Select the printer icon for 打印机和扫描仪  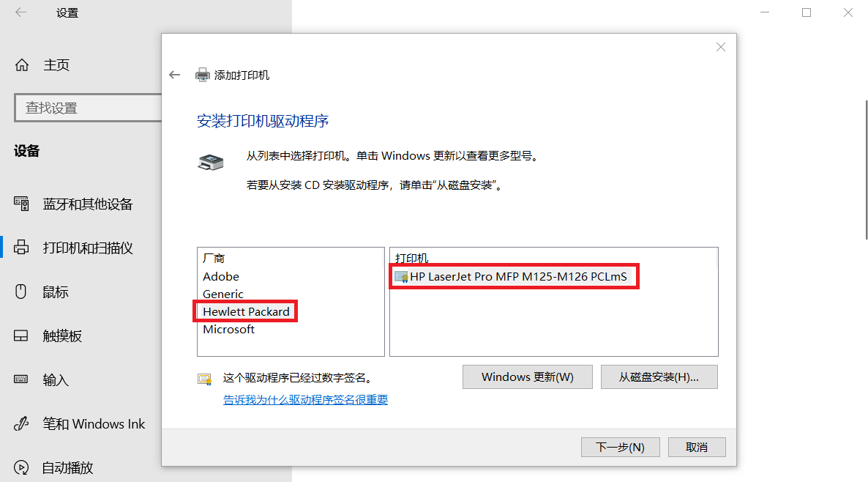point(21,248)
